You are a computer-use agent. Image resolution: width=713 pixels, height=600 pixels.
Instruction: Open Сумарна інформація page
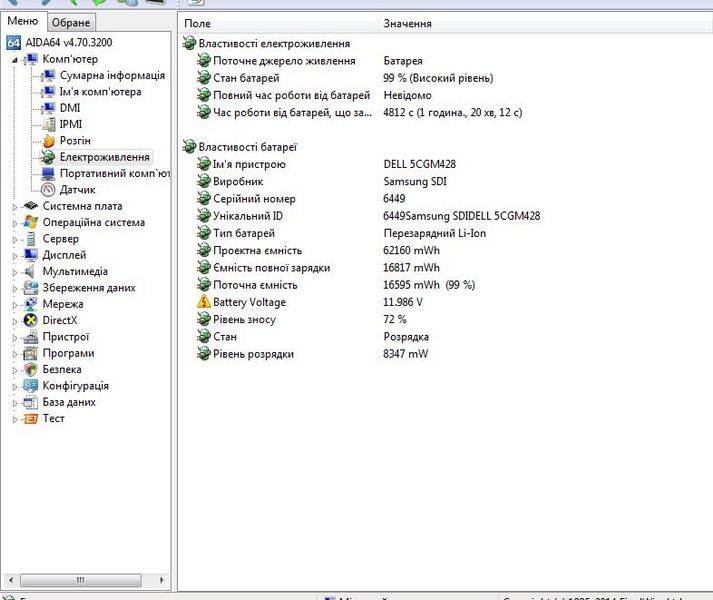coord(112,76)
